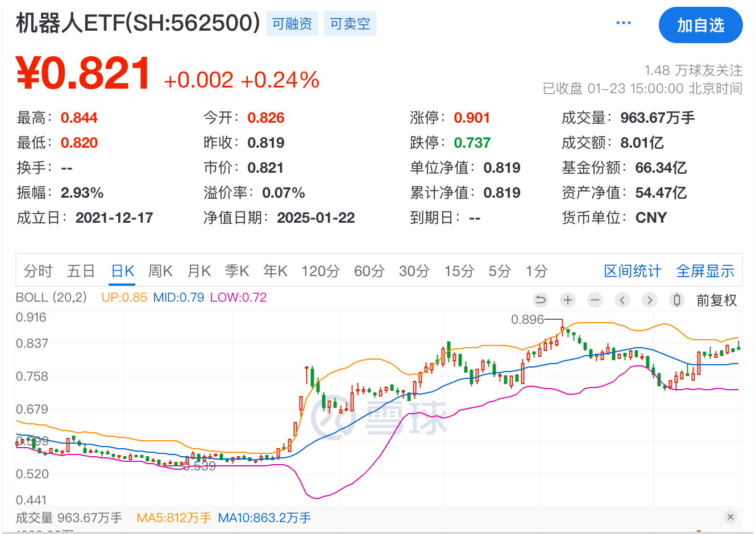Click the 0.896 high price marker on chart
756x534 pixels.
[x=527, y=319]
